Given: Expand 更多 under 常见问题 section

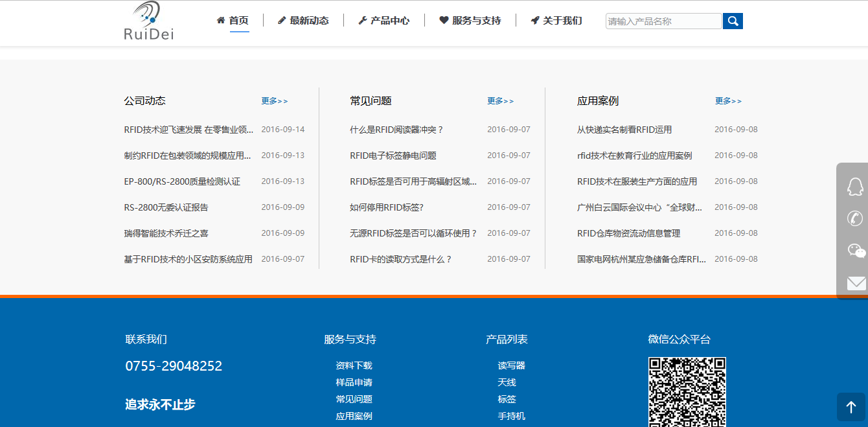Looking at the screenshot, I should (501, 101).
